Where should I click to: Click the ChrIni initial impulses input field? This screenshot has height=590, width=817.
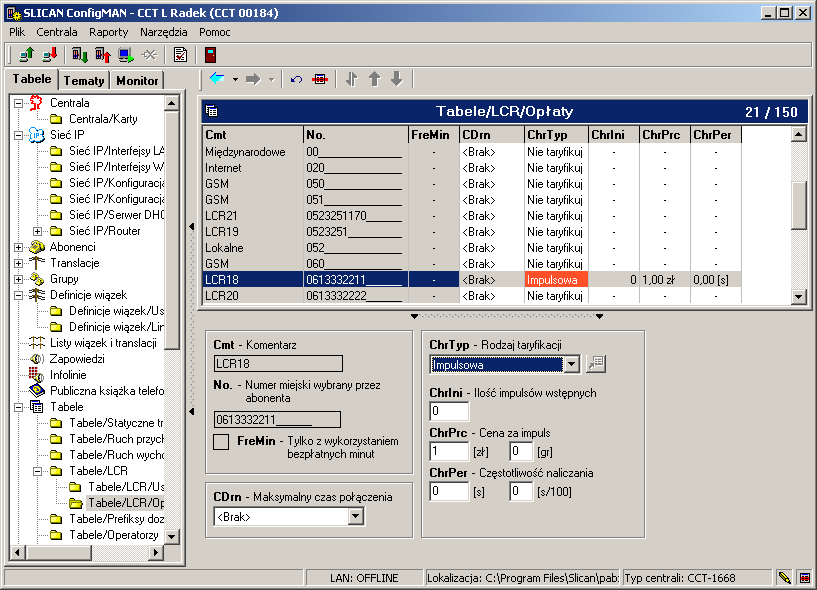pyautogui.click(x=449, y=411)
